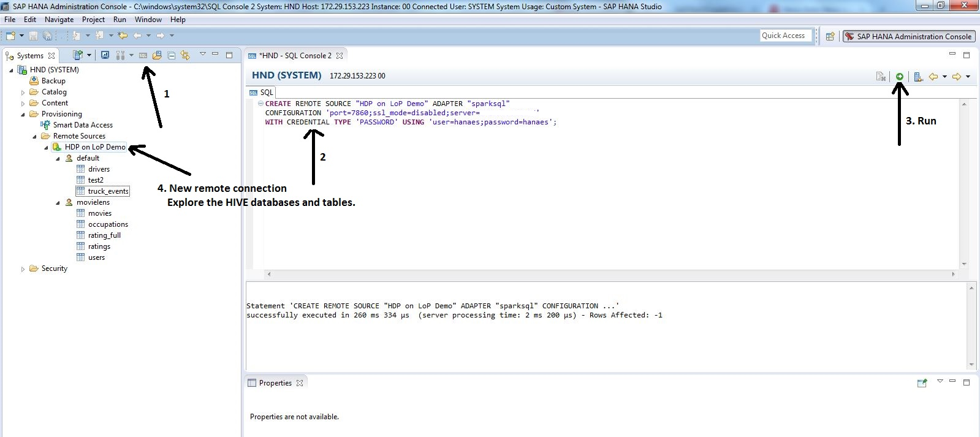Expand the Security folder

(23, 269)
